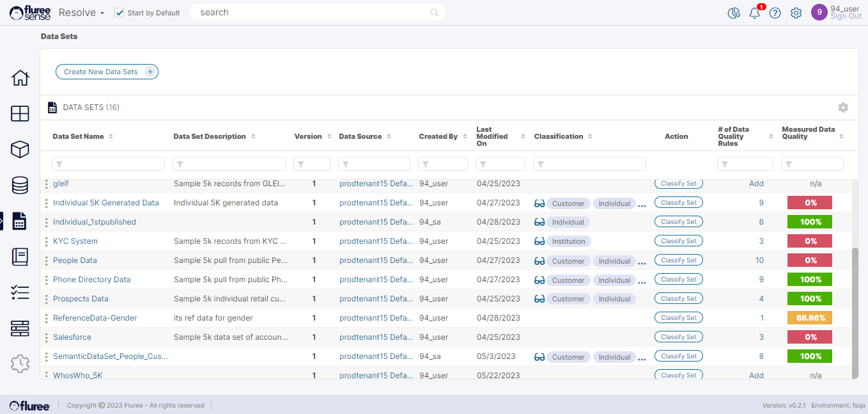Click glasses icon for Prospects Data row
Image resolution: width=868 pixels, height=414 pixels.
coord(539,299)
